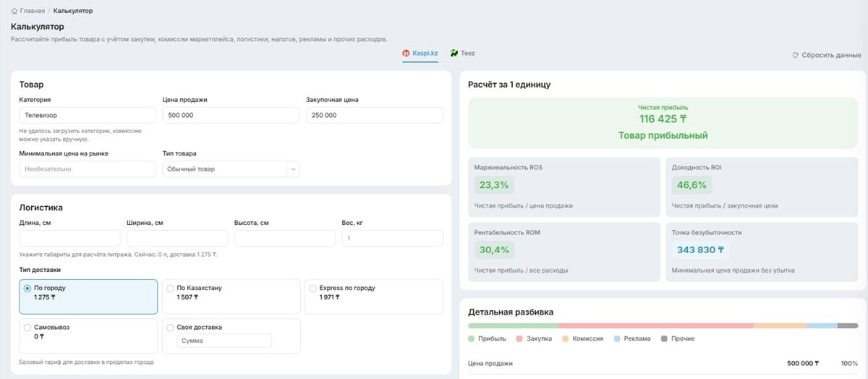Switch to the Kaspi.kz tab

coord(420,54)
